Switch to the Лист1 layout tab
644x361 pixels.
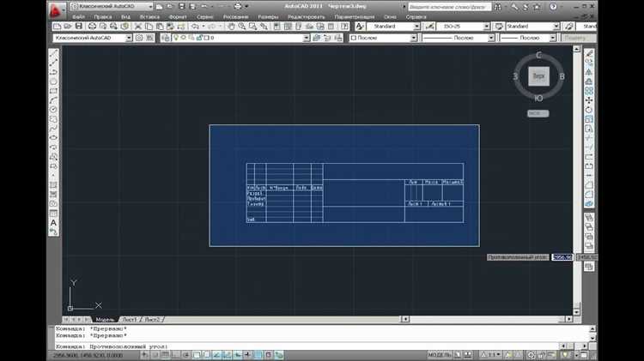pos(130,319)
